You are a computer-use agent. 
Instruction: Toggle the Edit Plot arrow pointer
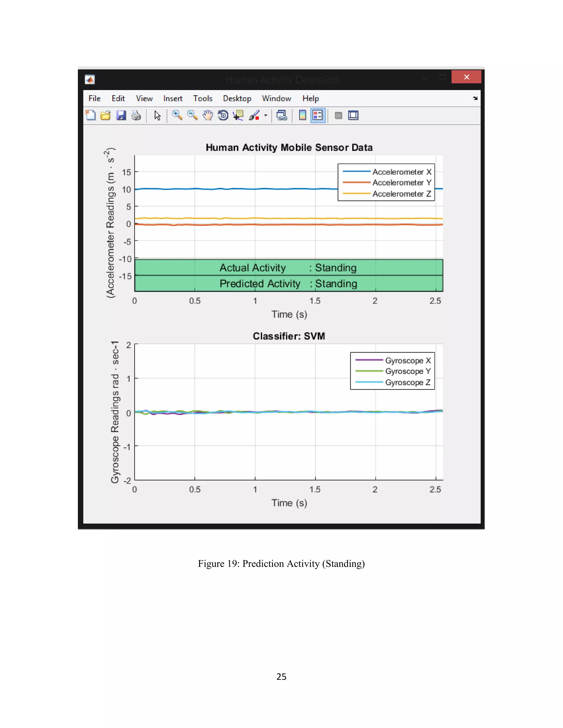tap(157, 115)
